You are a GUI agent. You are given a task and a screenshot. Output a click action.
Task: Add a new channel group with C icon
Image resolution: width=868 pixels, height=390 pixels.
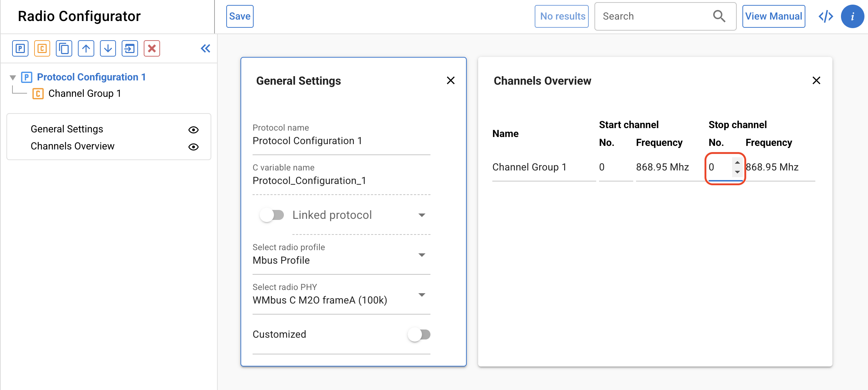(42, 48)
